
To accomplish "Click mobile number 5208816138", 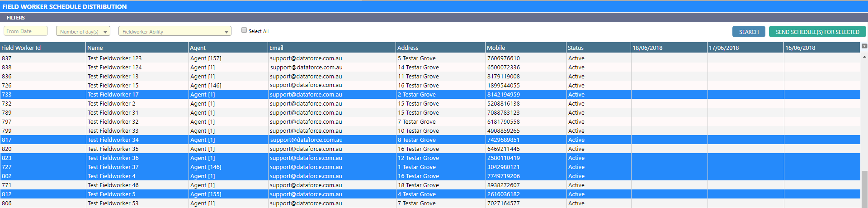I will 504,103.
